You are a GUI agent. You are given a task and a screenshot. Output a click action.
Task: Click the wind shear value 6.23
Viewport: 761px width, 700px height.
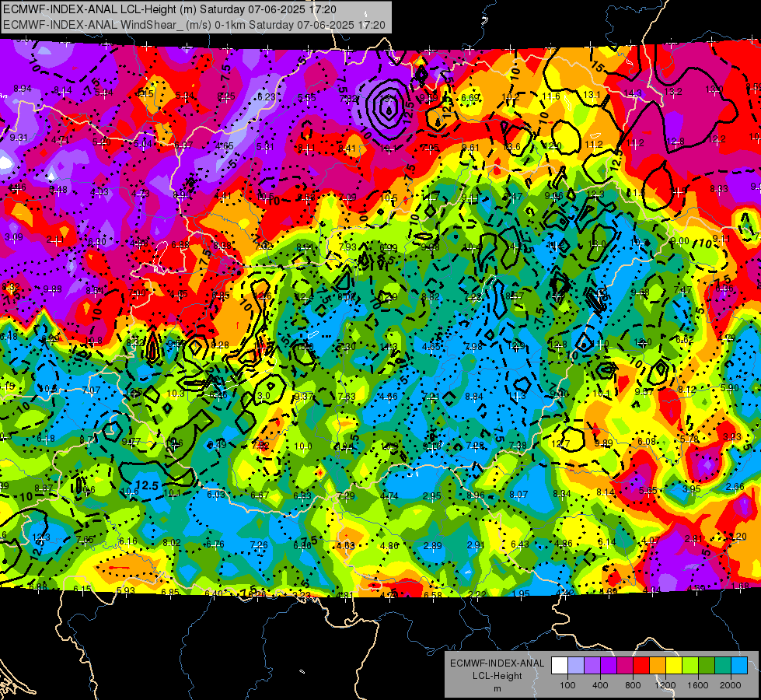[266, 96]
